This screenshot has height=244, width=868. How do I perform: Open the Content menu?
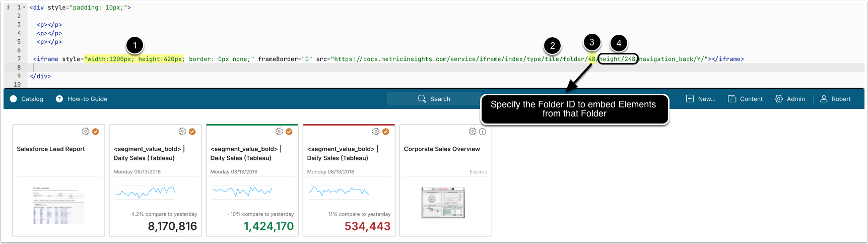pyautogui.click(x=746, y=99)
